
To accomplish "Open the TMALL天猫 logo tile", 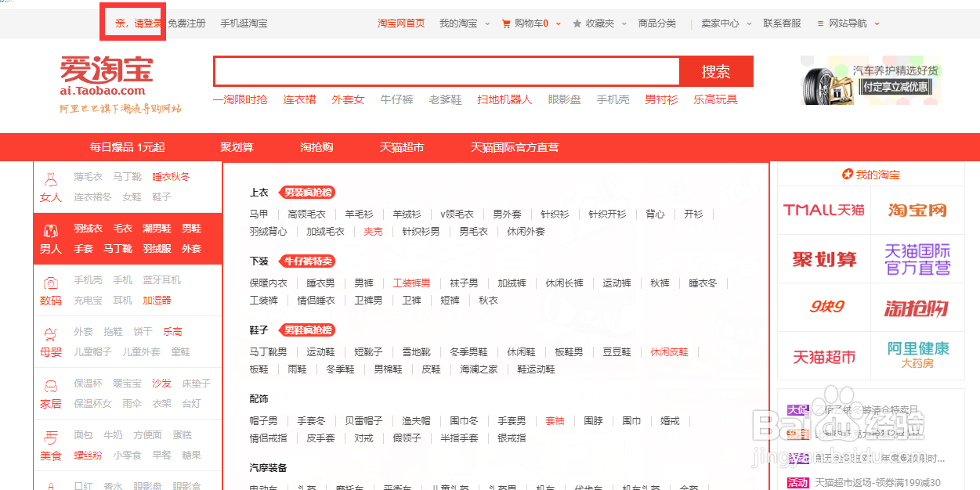I will pos(824,210).
